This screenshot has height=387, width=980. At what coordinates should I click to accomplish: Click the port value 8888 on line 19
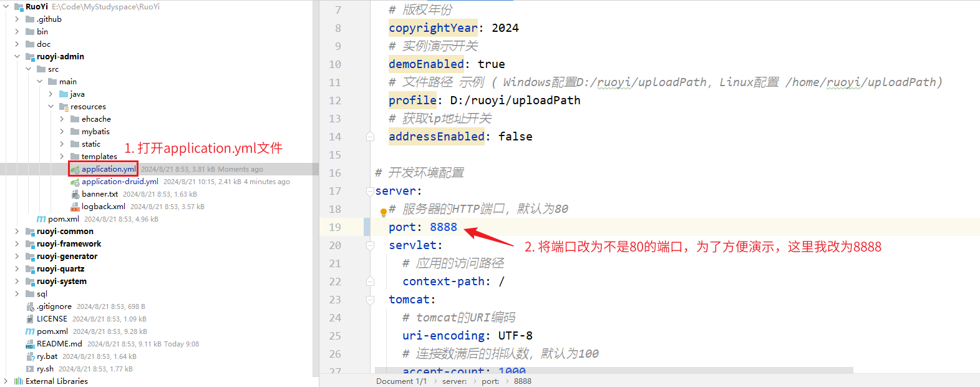tap(443, 227)
